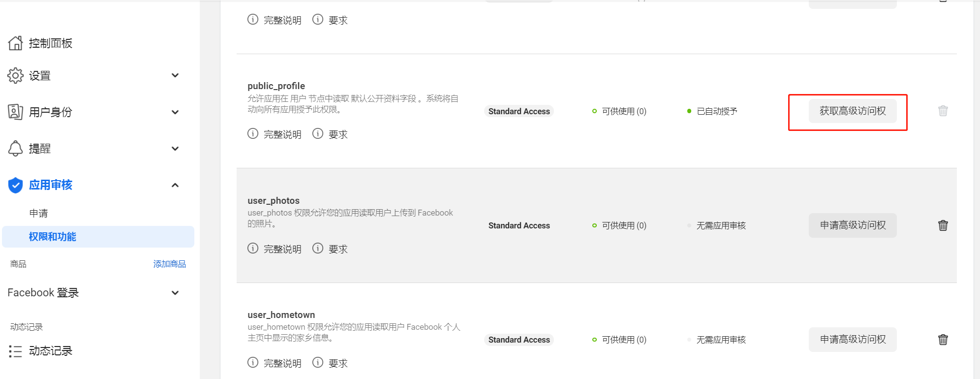Click the public_profile 完整说明 info icon
980x379 pixels.
(253, 134)
